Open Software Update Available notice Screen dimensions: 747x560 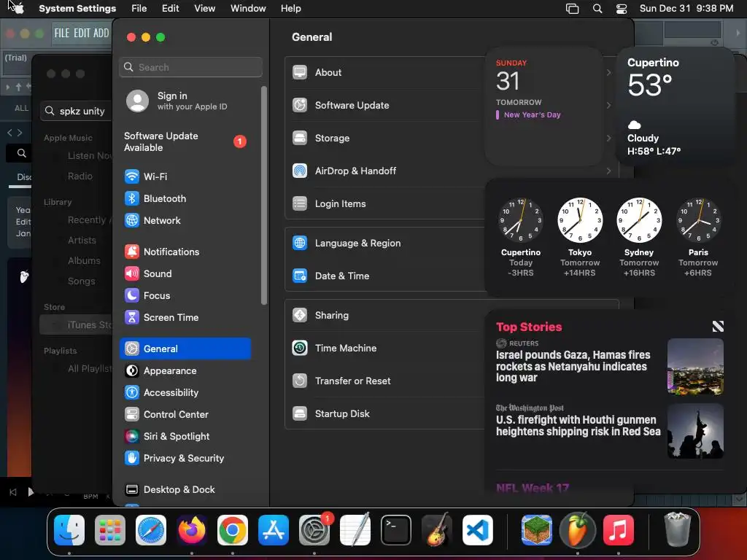point(185,142)
